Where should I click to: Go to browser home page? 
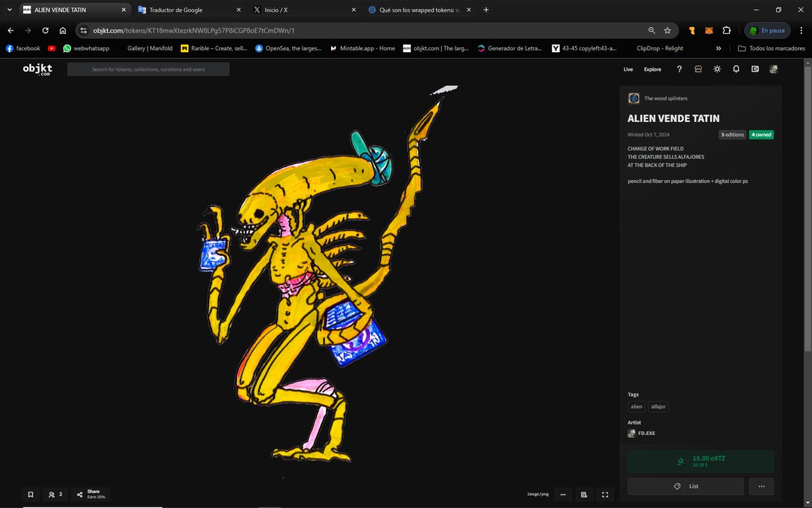pos(62,30)
